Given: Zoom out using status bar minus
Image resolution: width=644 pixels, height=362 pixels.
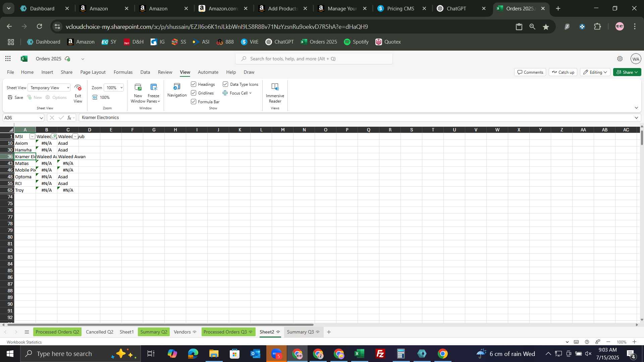Looking at the screenshot, I should pyautogui.click(x=608, y=342).
